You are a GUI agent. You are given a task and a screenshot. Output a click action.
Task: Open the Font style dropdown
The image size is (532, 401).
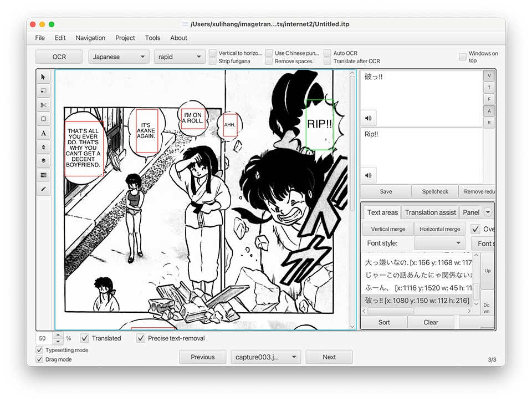click(x=439, y=243)
